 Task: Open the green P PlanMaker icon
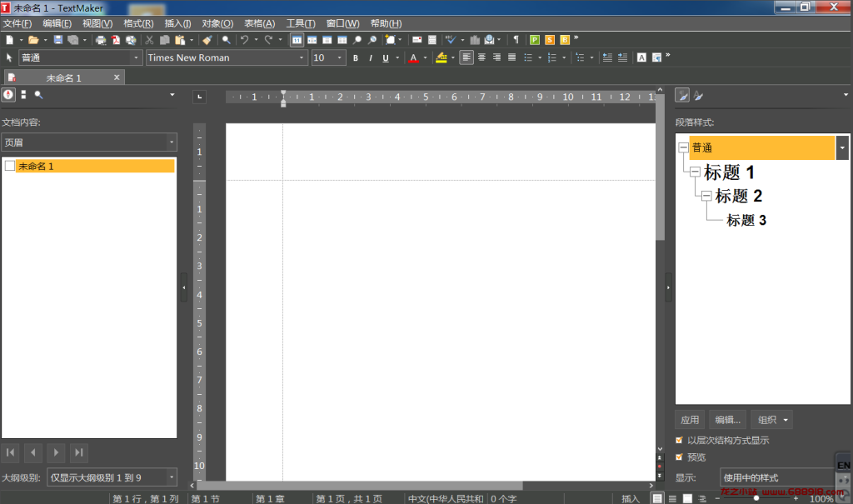pyautogui.click(x=535, y=40)
